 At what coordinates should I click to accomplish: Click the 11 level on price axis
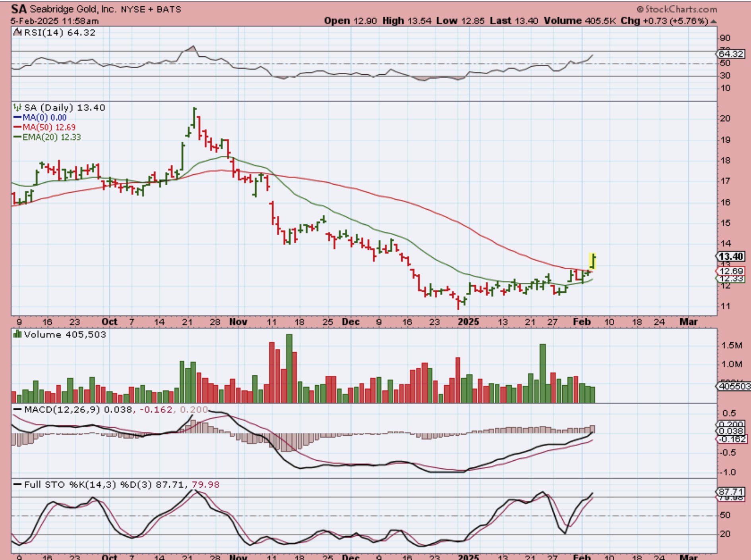(x=725, y=306)
